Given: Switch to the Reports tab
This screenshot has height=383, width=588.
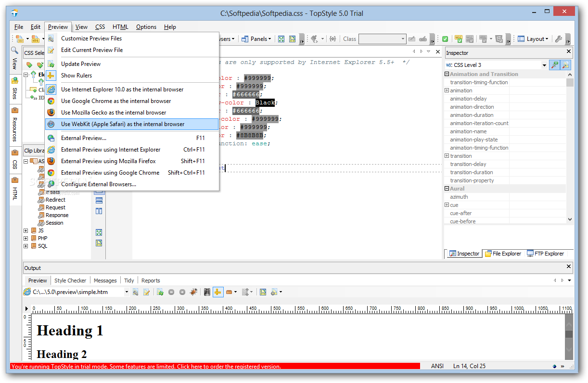Looking at the screenshot, I should point(151,281).
